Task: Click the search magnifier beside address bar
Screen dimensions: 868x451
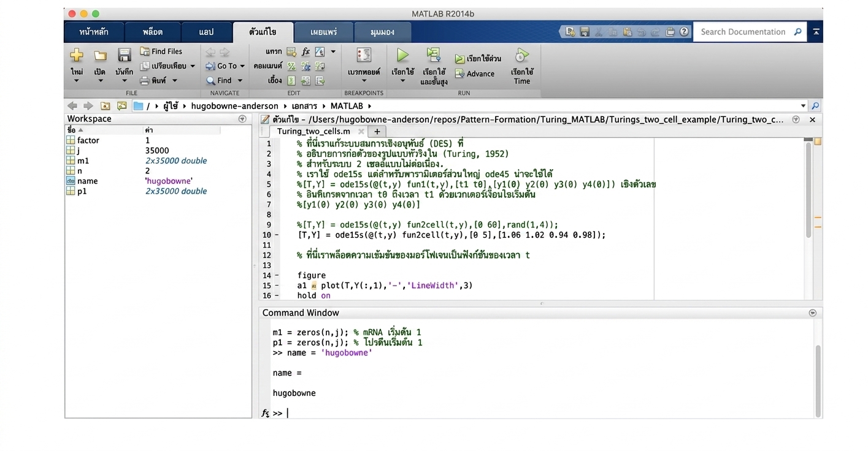Action: click(x=815, y=106)
